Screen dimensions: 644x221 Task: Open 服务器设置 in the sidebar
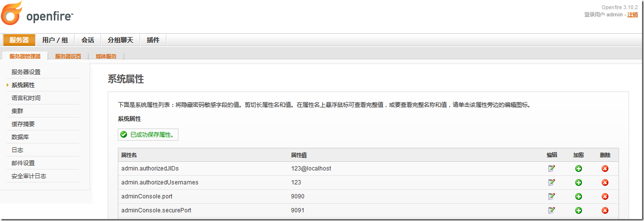(x=26, y=72)
